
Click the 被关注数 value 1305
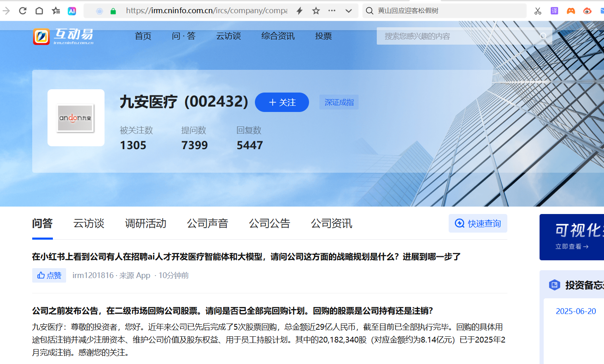(133, 145)
